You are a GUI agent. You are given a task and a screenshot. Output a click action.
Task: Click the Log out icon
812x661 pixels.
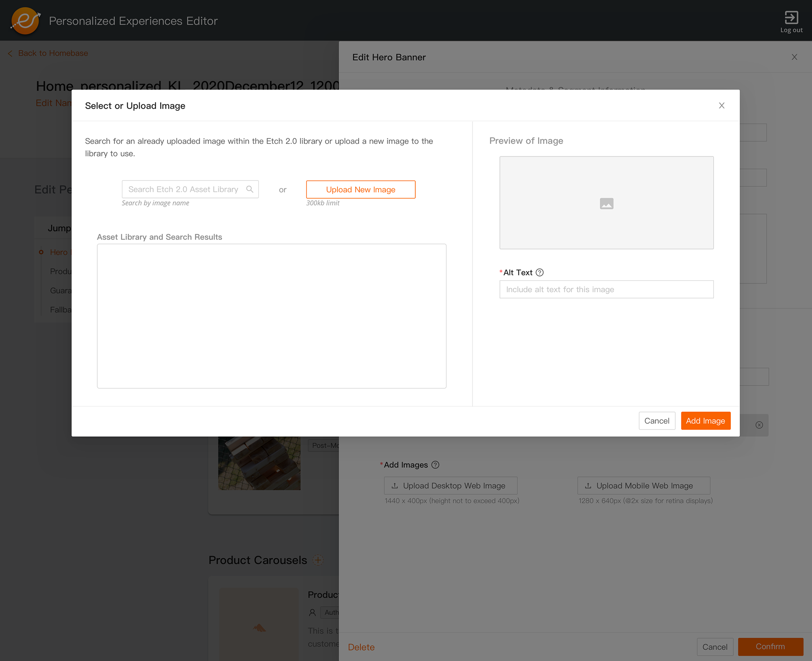click(791, 18)
